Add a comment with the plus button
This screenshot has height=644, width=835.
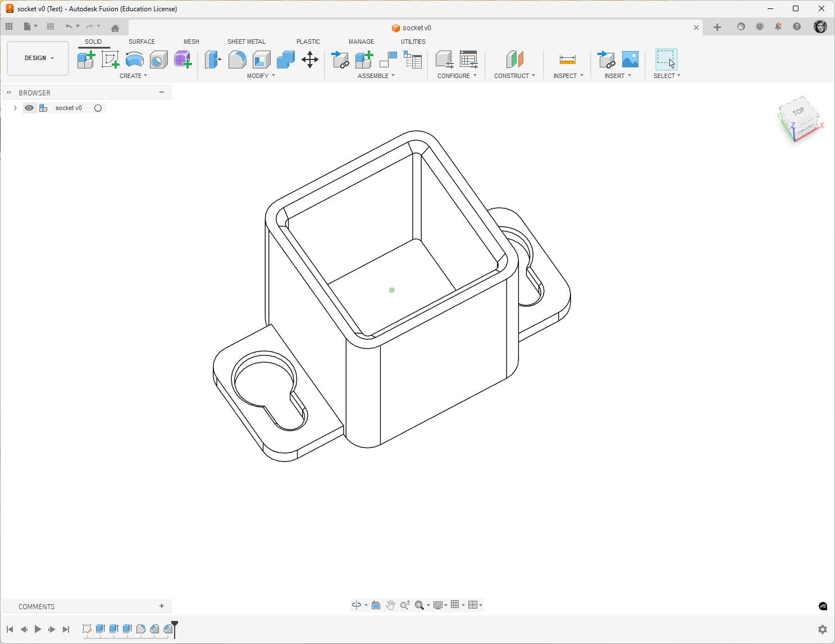click(x=162, y=606)
